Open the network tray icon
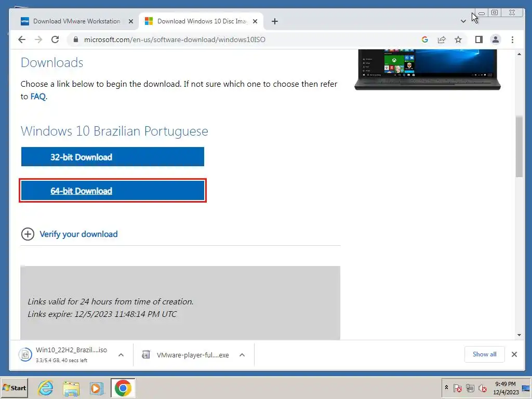This screenshot has height=399, width=532. (x=470, y=388)
